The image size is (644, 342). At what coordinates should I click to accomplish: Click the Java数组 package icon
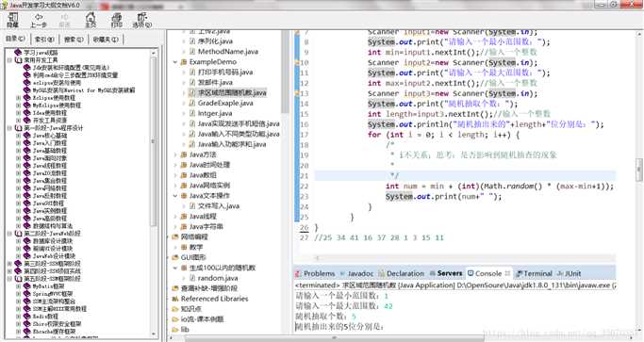(x=184, y=175)
